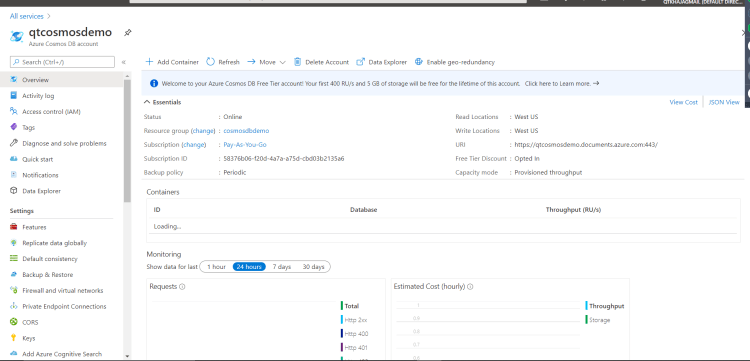This screenshot has width=750, height=361.
Task: Open the Pay-As-You-Go subscription link
Action: [x=245, y=144]
